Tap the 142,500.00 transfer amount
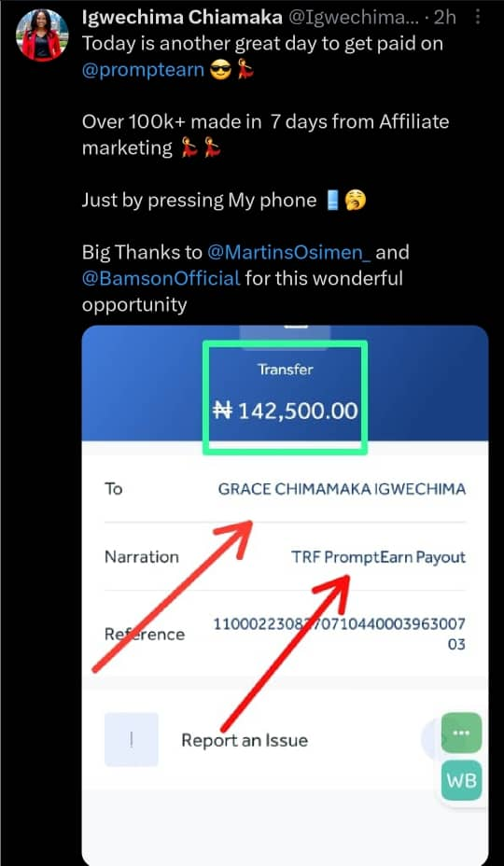This screenshot has height=866, width=504. tap(298, 411)
